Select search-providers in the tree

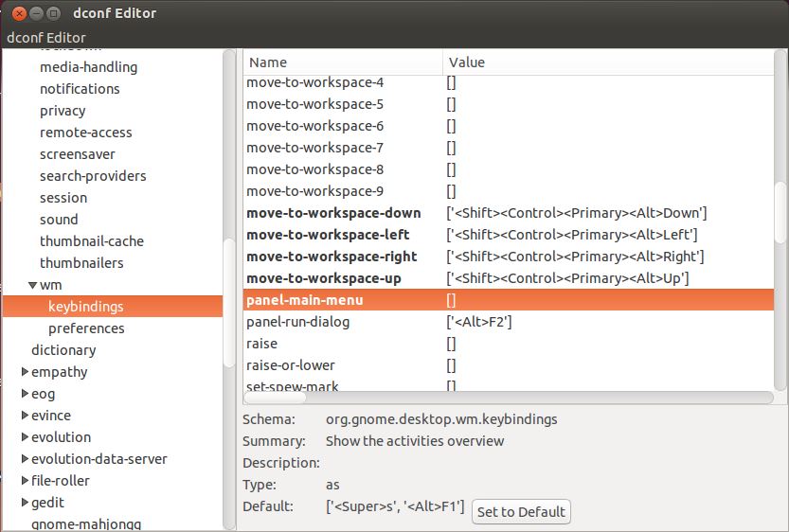click(93, 176)
